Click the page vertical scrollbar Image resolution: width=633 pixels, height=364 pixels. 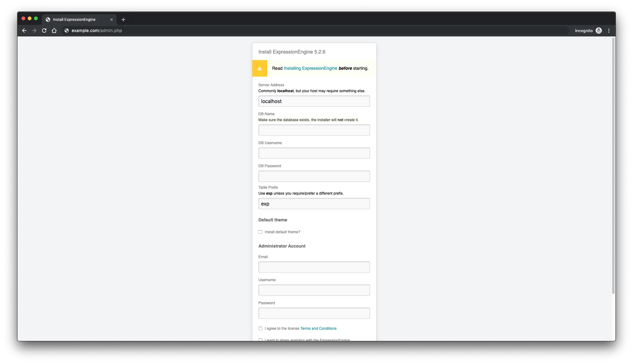point(613,165)
